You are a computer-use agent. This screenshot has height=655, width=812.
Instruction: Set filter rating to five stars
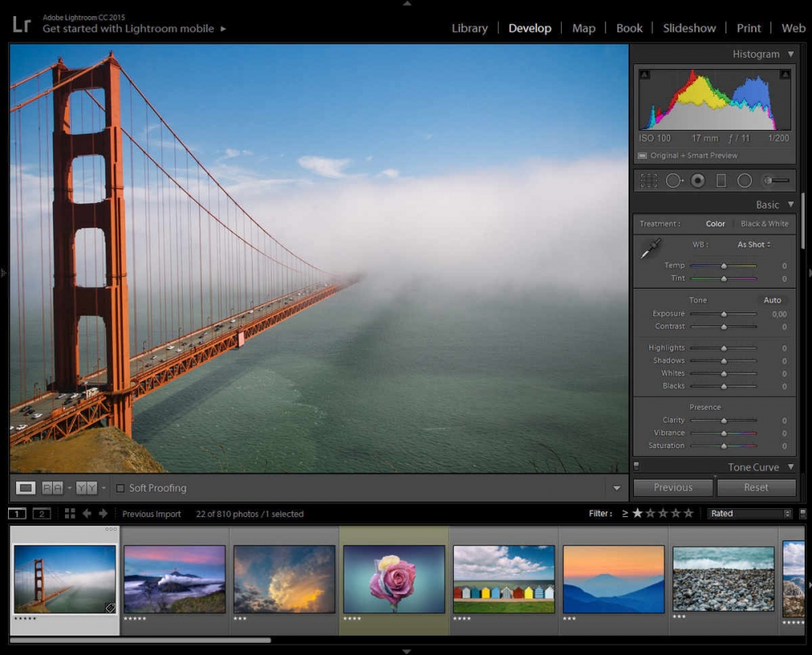689,513
